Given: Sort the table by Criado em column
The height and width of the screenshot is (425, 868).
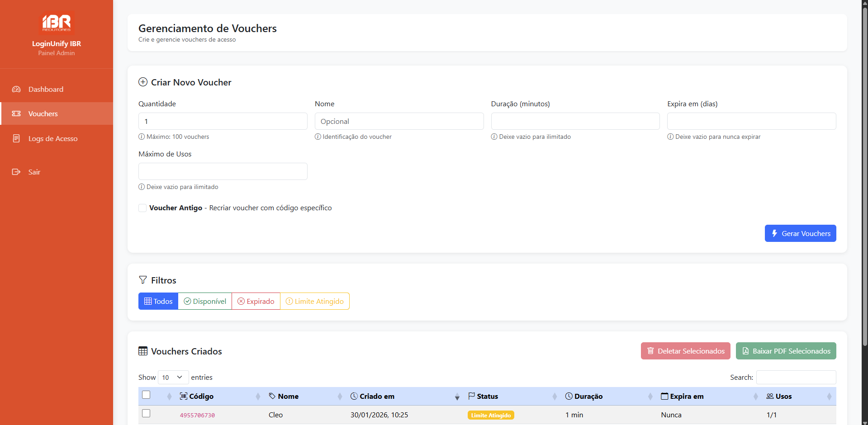Looking at the screenshot, I should coord(378,396).
